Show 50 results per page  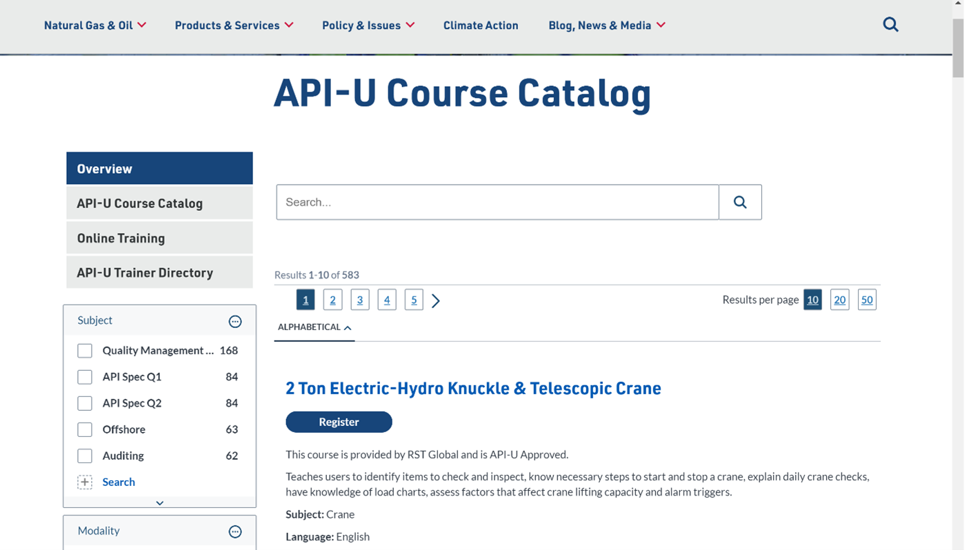click(867, 300)
